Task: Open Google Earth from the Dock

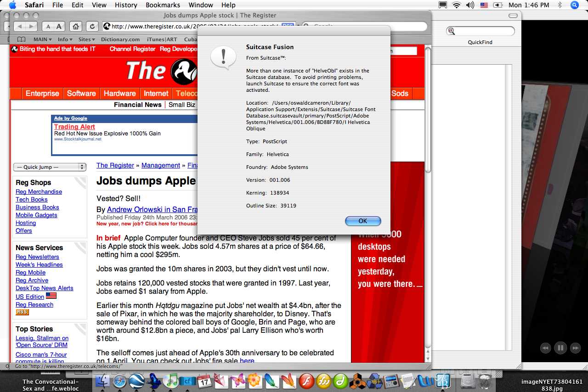Action: [136, 381]
